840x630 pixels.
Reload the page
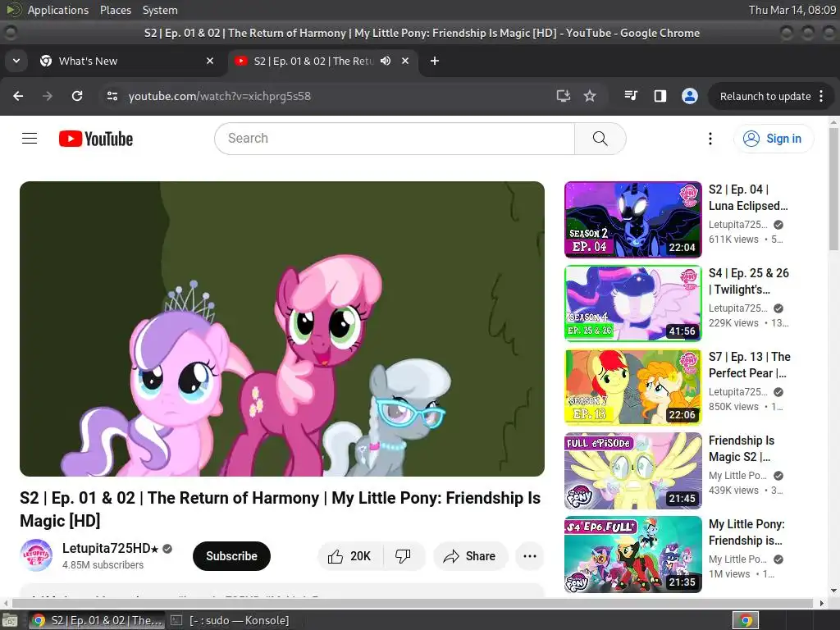click(x=77, y=96)
